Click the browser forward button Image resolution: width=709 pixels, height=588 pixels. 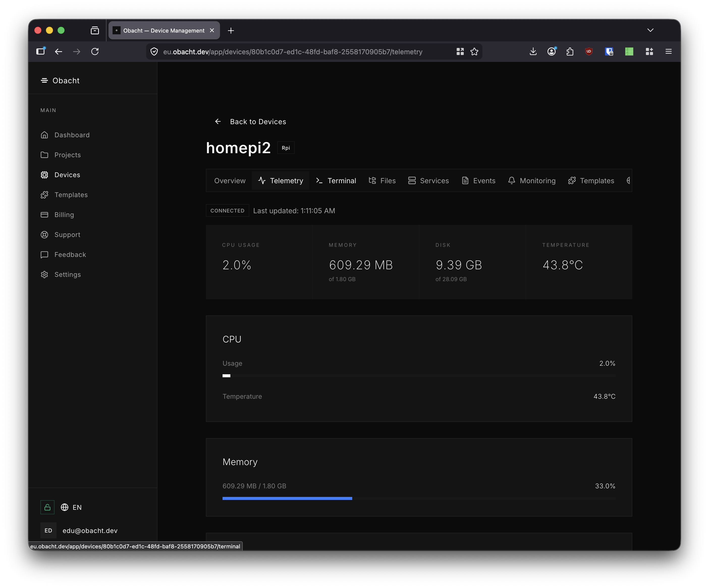(x=77, y=51)
